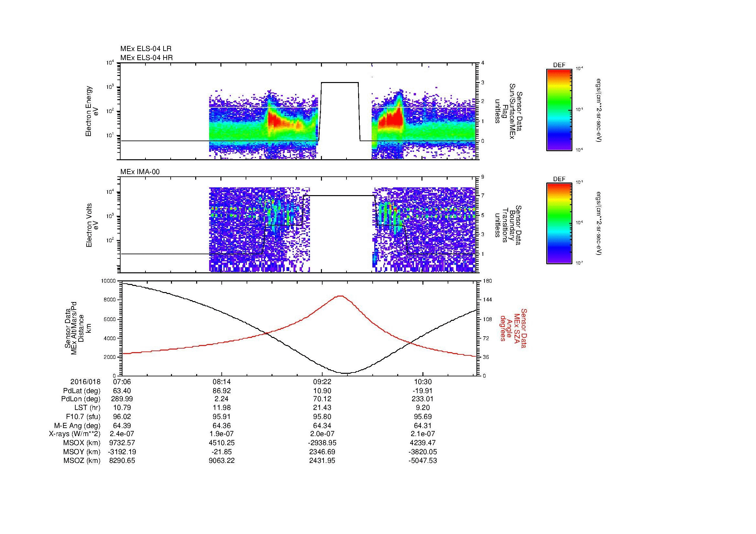Click the peak of the red SZA curve

(340, 296)
